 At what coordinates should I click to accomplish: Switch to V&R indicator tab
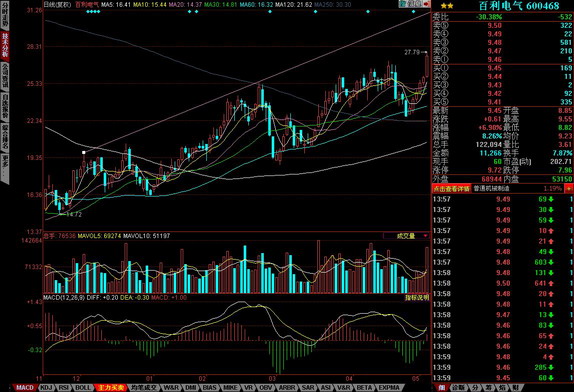343,387
